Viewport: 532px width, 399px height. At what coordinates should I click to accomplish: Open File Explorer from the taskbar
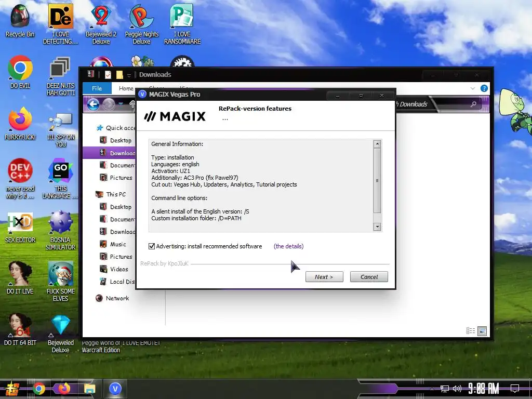tap(89, 389)
